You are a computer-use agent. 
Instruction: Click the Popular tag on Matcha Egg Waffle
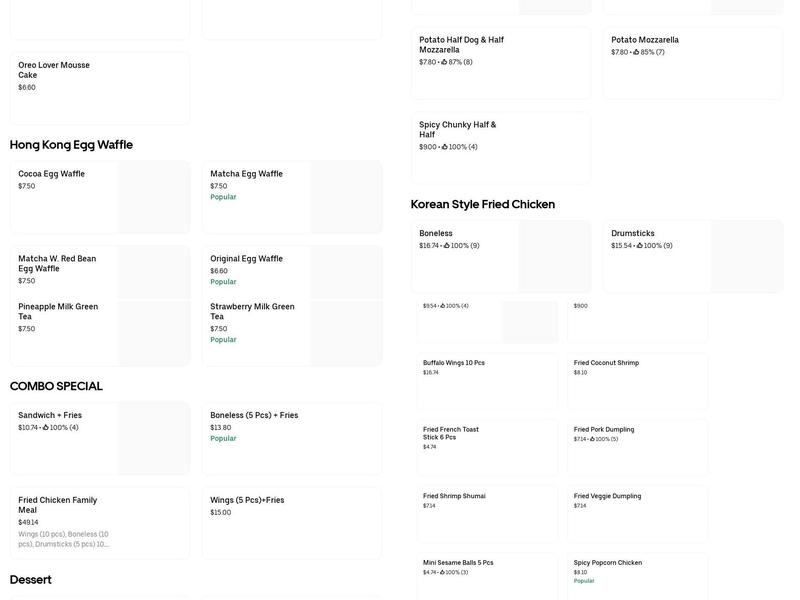[221, 197]
